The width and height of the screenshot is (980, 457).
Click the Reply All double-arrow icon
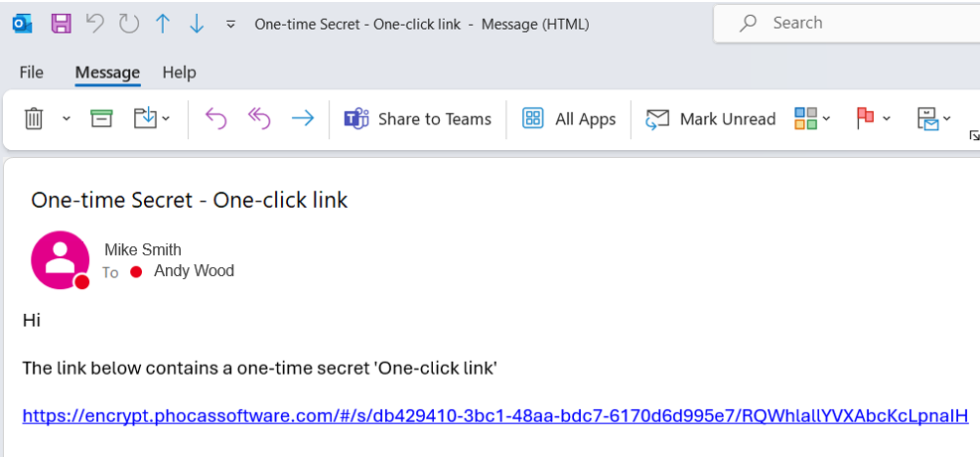pyautogui.click(x=259, y=118)
